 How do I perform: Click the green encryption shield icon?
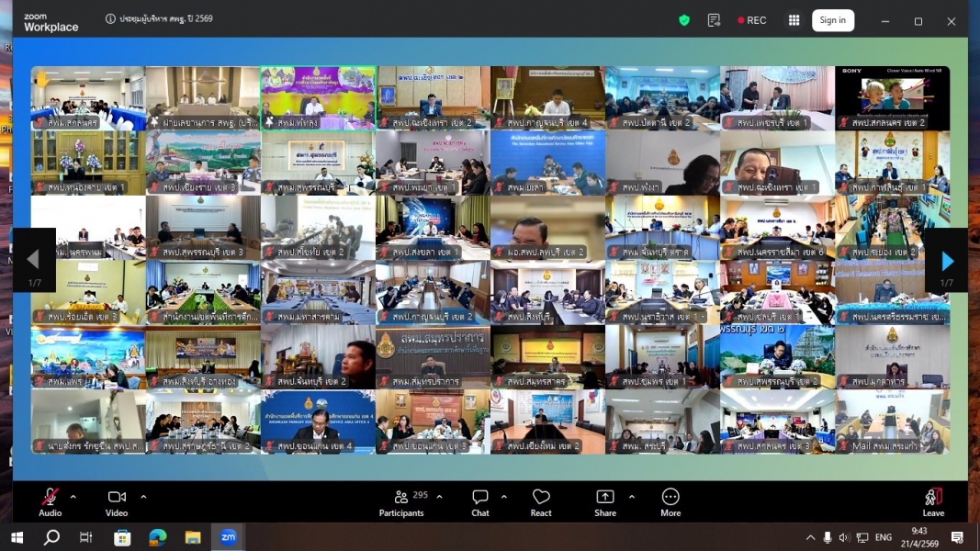684,20
